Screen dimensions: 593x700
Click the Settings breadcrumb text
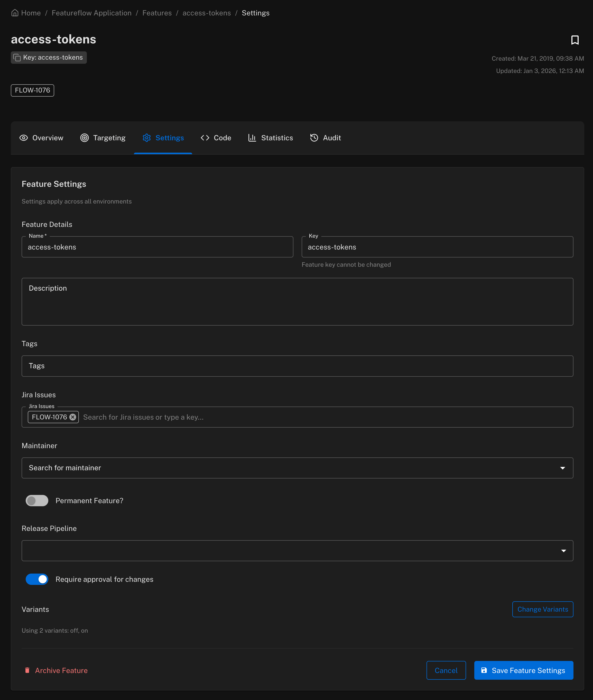(x=255, y=13)
